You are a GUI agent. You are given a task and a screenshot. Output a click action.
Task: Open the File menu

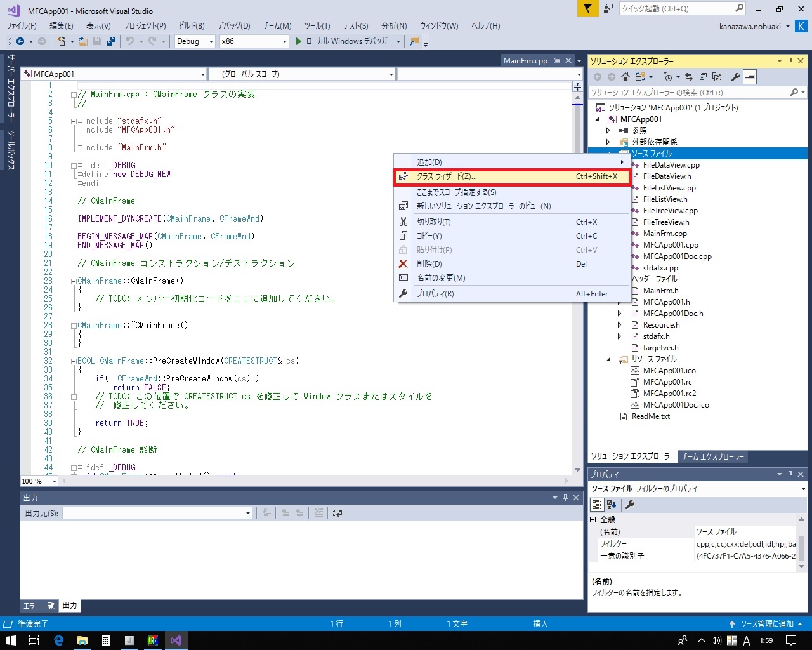coord(22,26)
